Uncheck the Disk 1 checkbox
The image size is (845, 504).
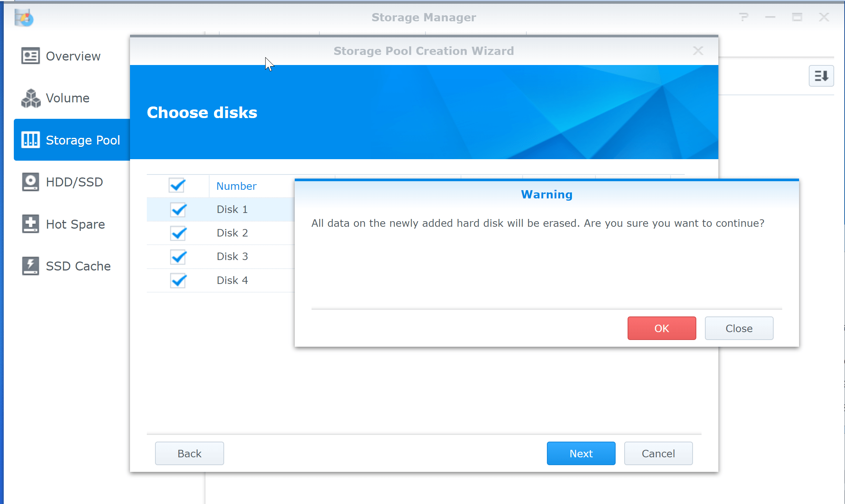coord(178,210)
